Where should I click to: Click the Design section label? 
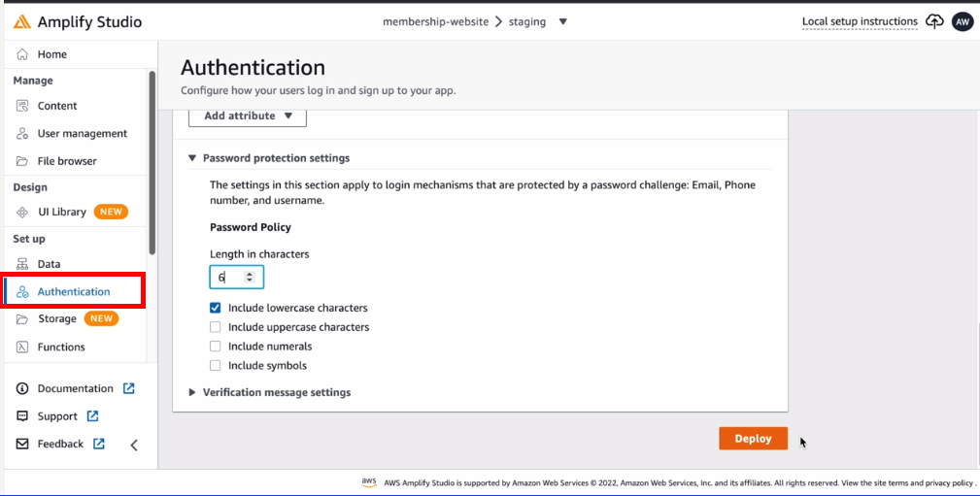(30, 187)
